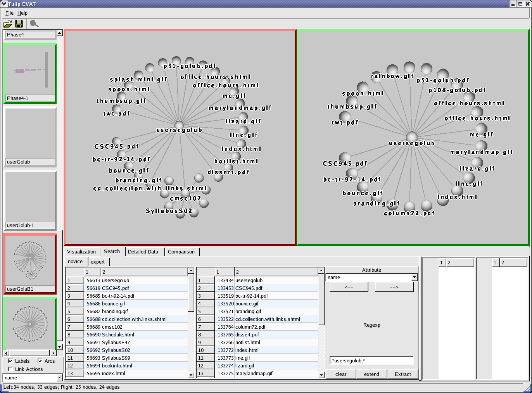The width and height of the screenshot is (532, 393).
Task: Switch to the Detailed Data tab
Action: pyautogui.click(x=143, y=252)
